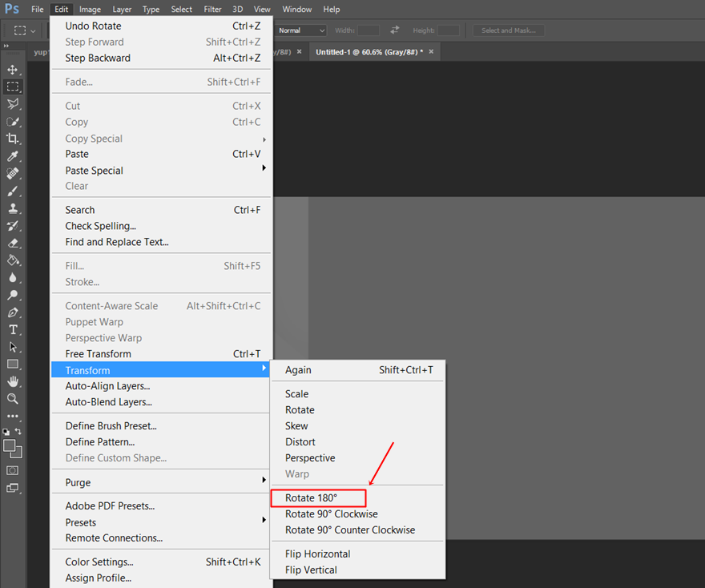Screen dimensions: 705x588
Task: Click the Photoshop Ps logo
Action: pyautogui.click(x=12, y=9)
